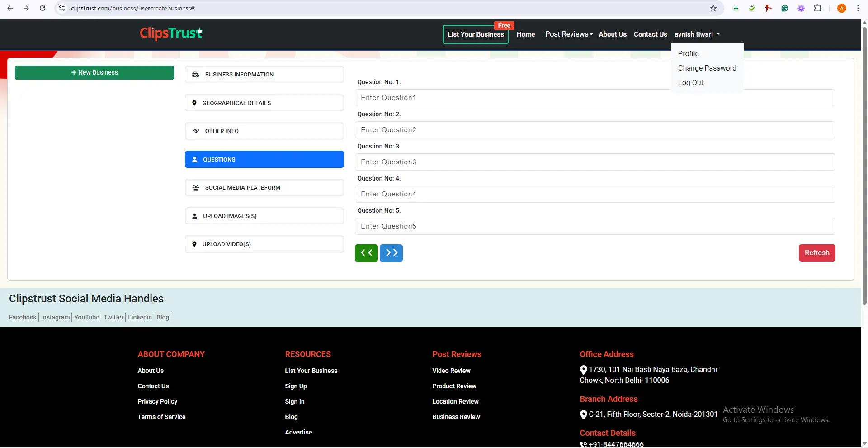
Task: Choose Log Out from user menu
Action: click(x=690, y=82)
